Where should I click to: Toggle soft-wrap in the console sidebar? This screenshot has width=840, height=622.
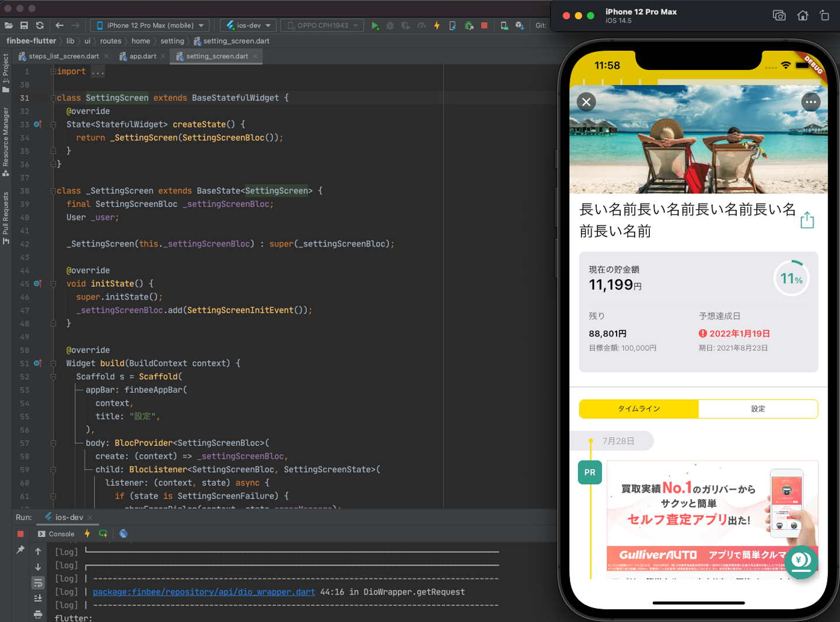click(38, 582)
